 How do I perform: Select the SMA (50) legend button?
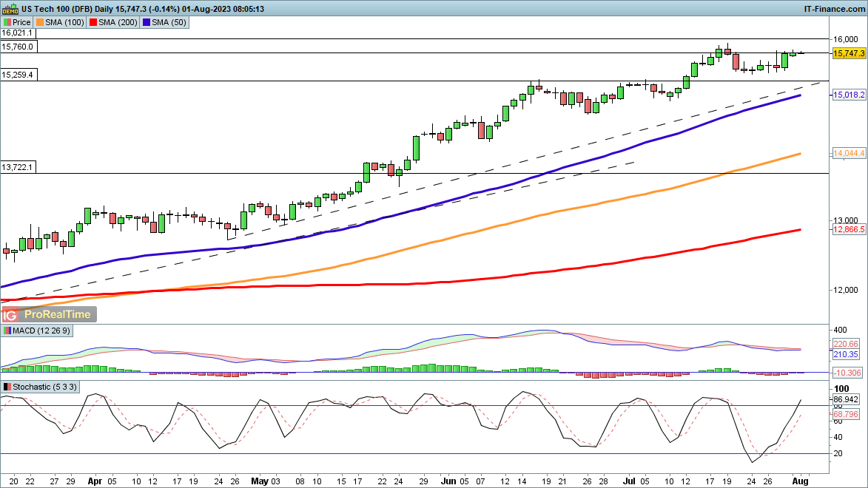point(164,22)
